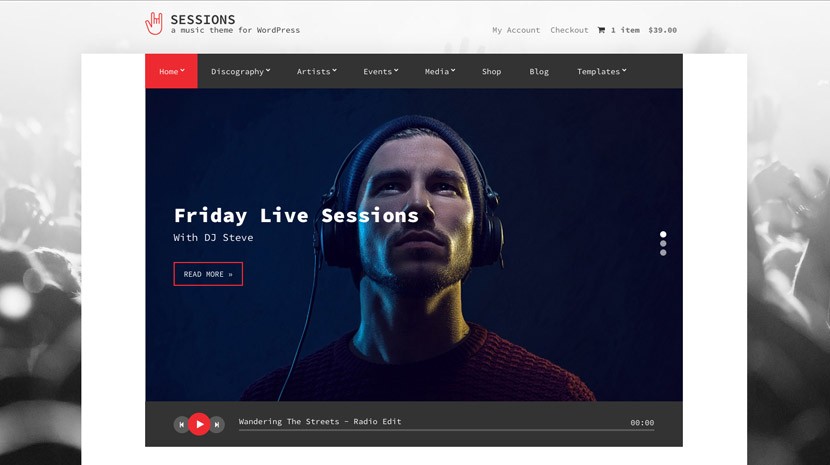Screen dimensions: 830x465
Task: Select the red Home menu tab
Action: [x=172, y=71]
